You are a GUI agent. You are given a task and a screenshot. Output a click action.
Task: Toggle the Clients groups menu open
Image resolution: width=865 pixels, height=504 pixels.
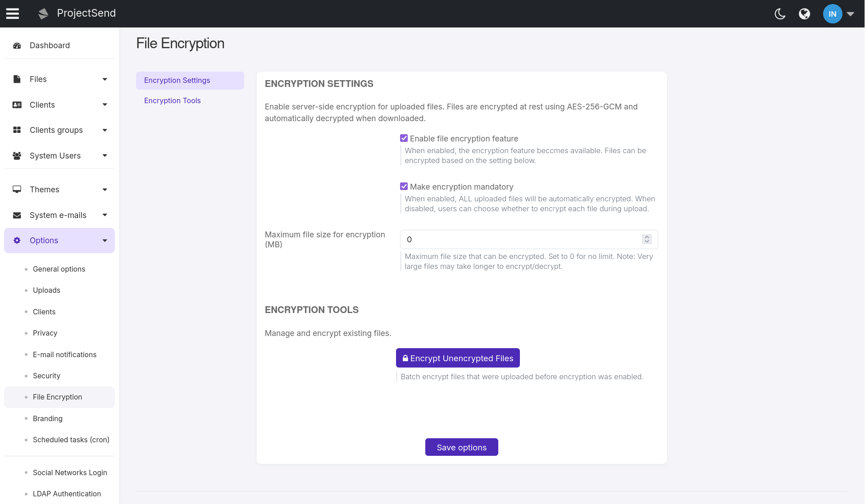pos(105,130)
